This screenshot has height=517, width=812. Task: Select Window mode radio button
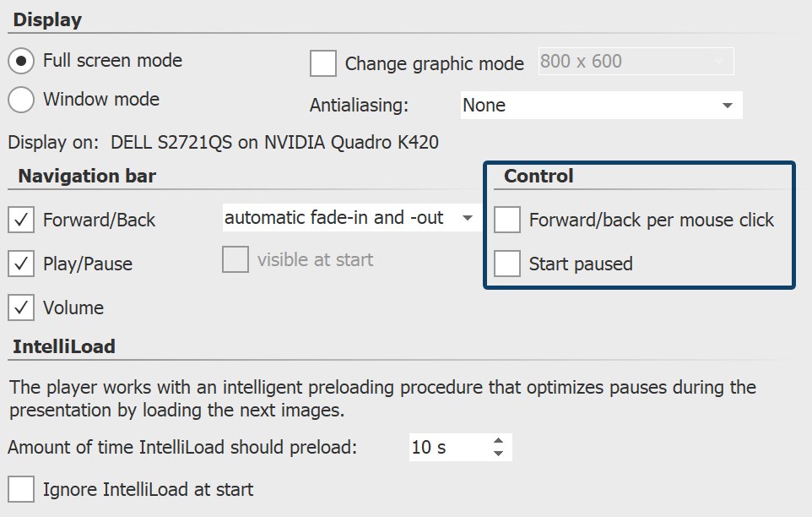[x=21, y=100]
